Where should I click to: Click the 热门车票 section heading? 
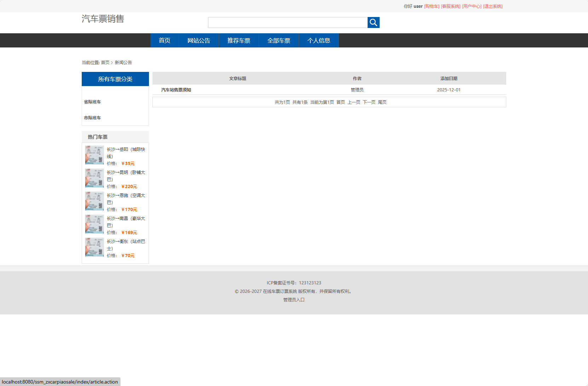pos(98,137)
